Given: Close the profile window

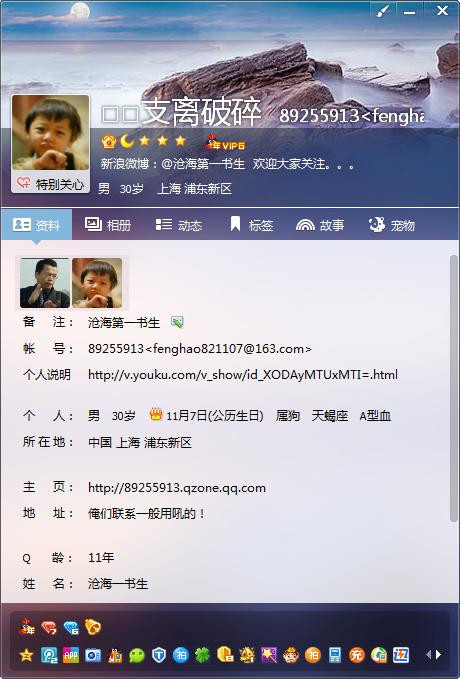Looking at the screenshot, I should point(442,10).
